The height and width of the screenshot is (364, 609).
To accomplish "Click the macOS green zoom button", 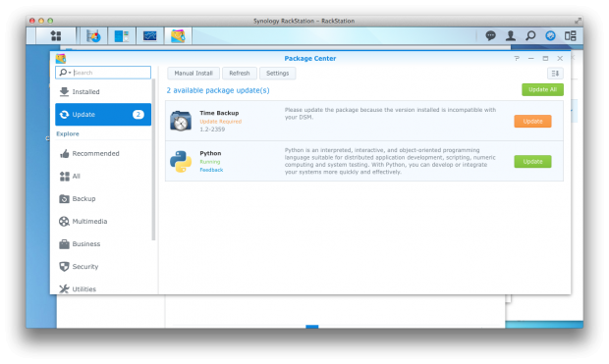I will click(x=50, y=21).
